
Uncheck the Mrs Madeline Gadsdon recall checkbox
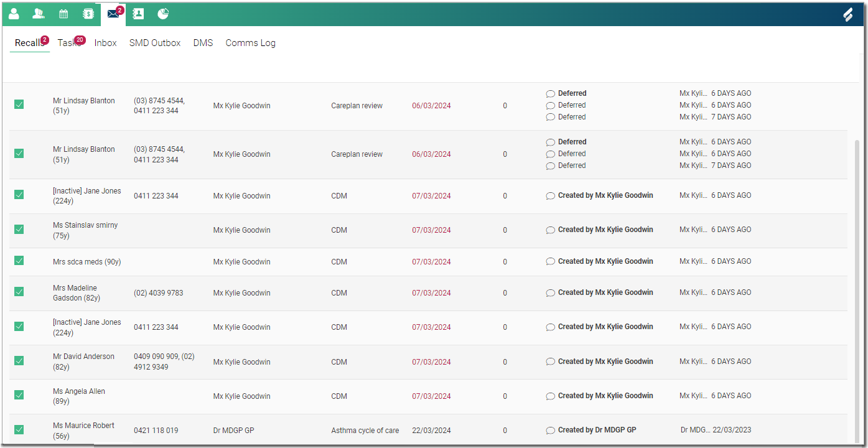pyautogui.click(x=19, y=291)
